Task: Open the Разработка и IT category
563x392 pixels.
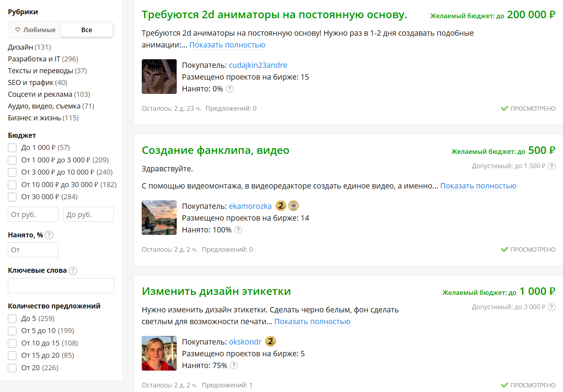Action: [34, 59]
